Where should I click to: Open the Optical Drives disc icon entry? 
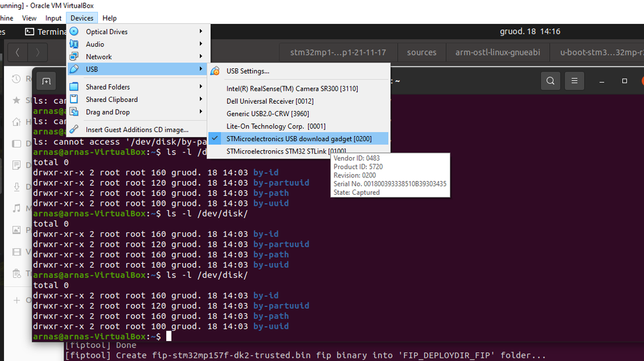74,31
